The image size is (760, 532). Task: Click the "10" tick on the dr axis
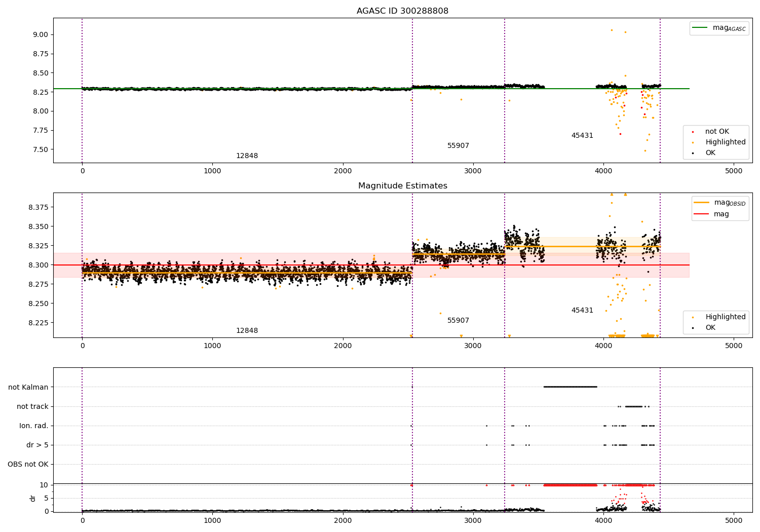tap(44, 485)
